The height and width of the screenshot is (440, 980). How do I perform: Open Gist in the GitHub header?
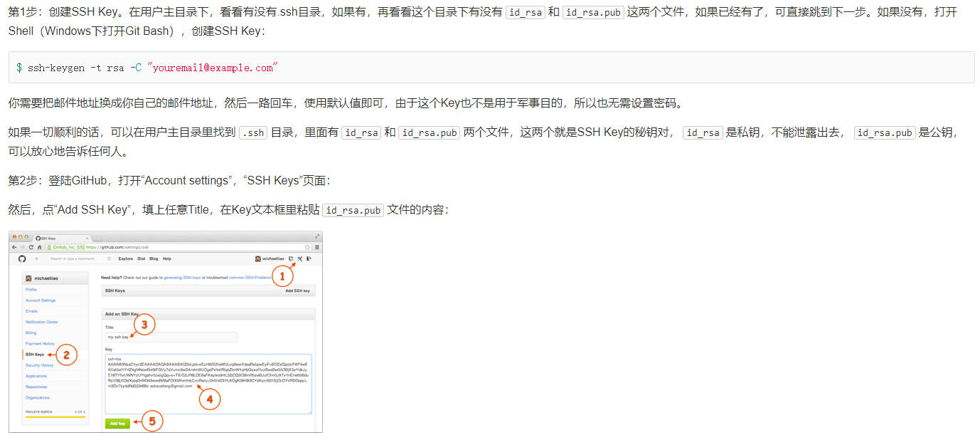(141, 258)
